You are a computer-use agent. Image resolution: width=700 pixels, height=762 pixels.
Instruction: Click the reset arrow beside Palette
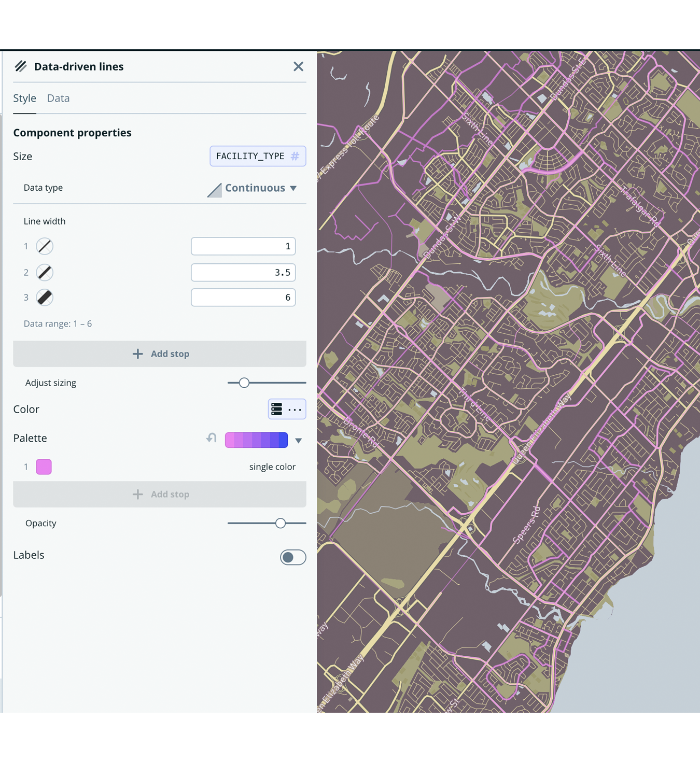pos(211,438)
